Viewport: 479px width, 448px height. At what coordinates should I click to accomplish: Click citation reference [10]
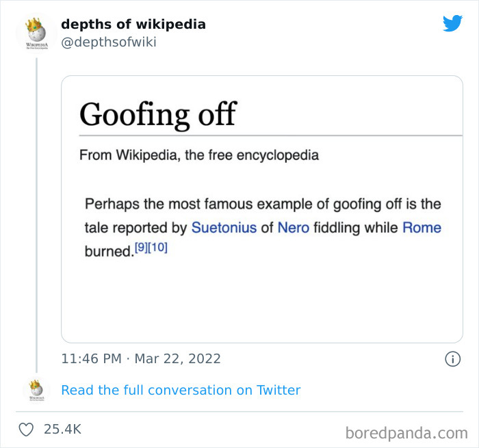[x=157, y=248]
